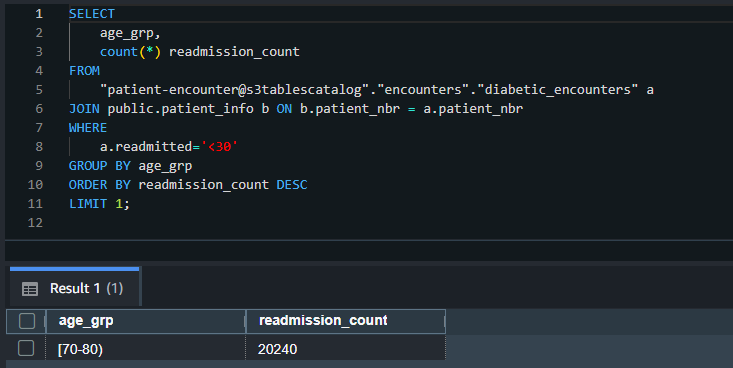Click the "patient-encounter@s3tablescatalog" catalog name
This screenshot has width=733, height=368.
coord(235,89)
